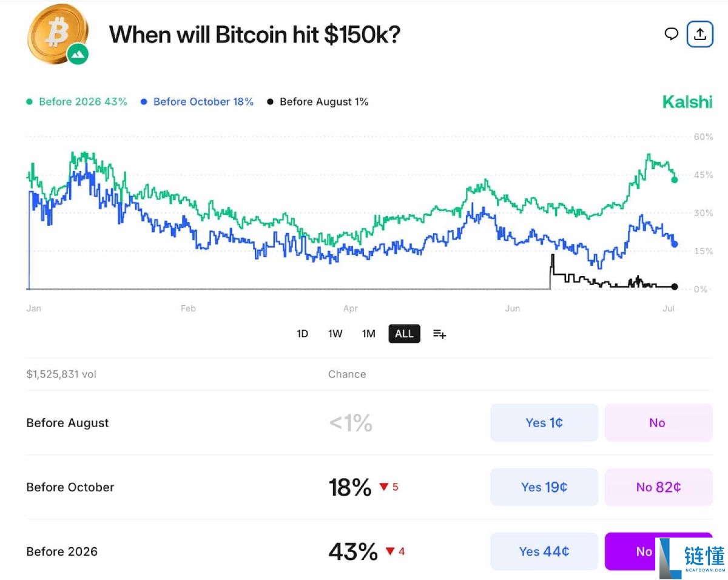The width and height of the screenshot is (728, 580).
Task: Buy Yes 19¢ for Before October
Action: (x=544, y=487)
